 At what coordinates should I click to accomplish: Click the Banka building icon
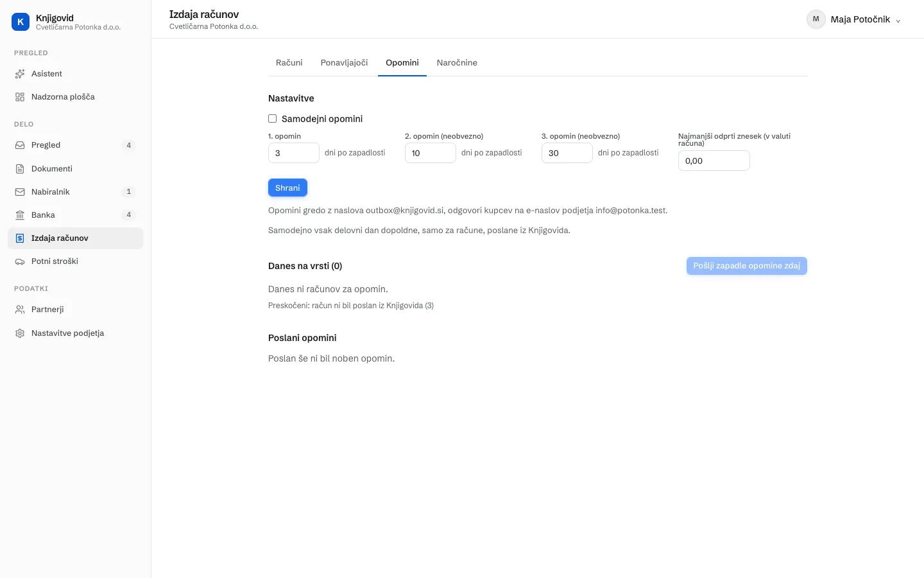pos(20,215)
